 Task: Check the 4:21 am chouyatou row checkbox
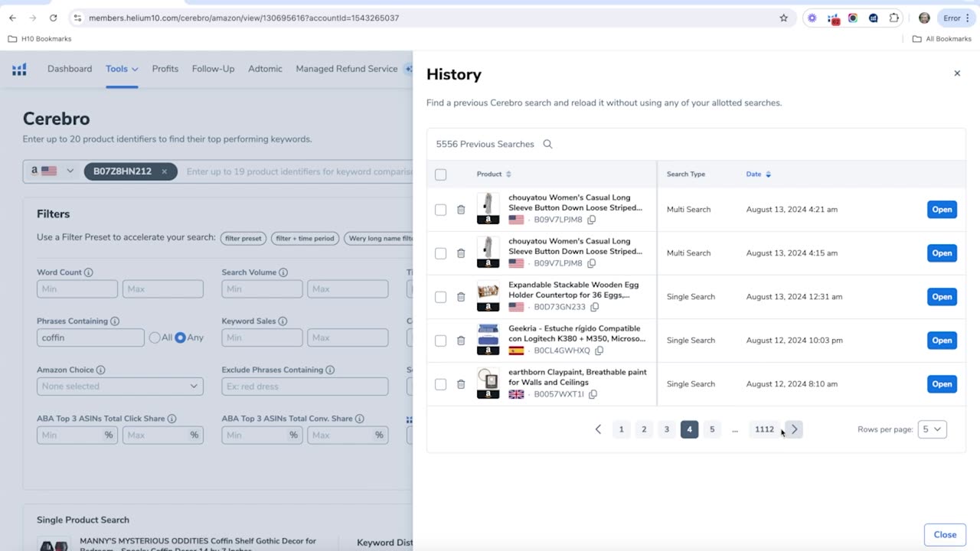point(440,210)
